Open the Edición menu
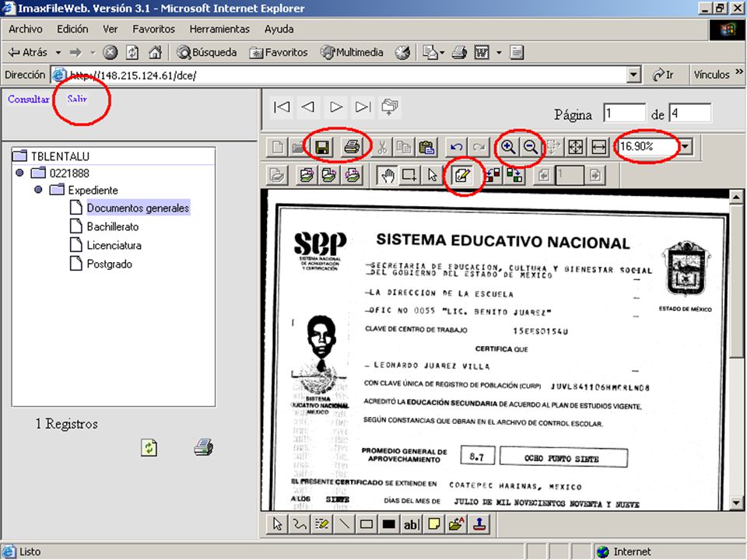The width and height of the screenshot is (747, 560). click(x=72, y=29)
